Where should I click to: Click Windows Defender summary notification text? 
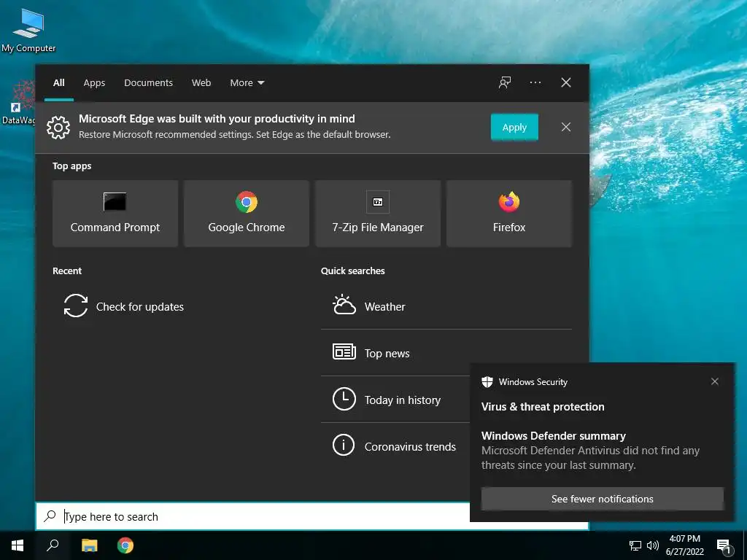(590, 450)
